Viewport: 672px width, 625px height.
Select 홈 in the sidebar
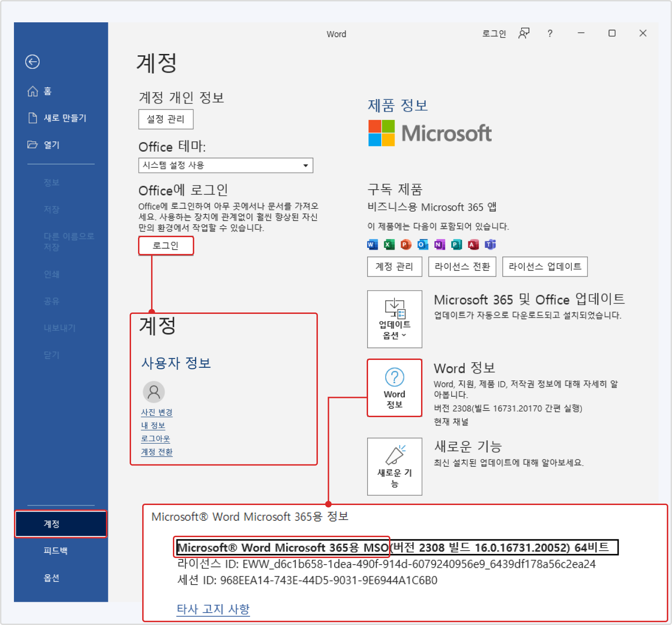[x=47, y=91]
